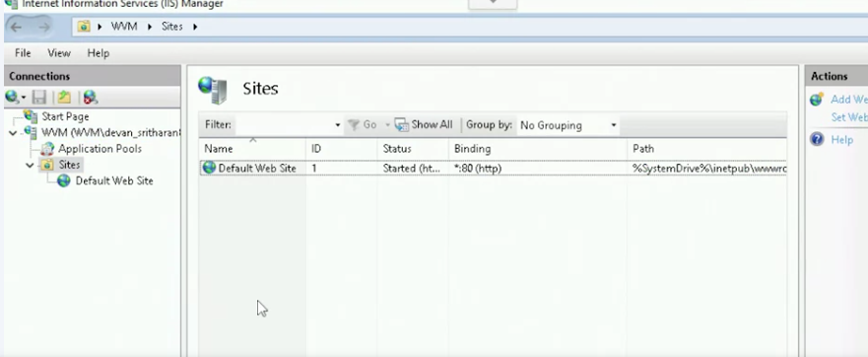Click the Default Web Site globe in list
Screen dimensions: 868x357
coord(209,168)
